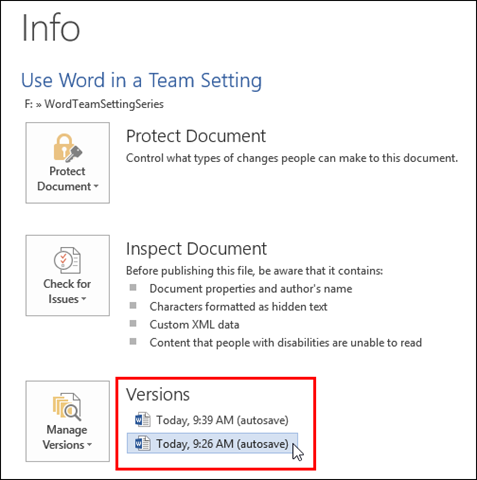Click 'Document properties and author's name' item

pyautogui.click(x=251, y=289)
